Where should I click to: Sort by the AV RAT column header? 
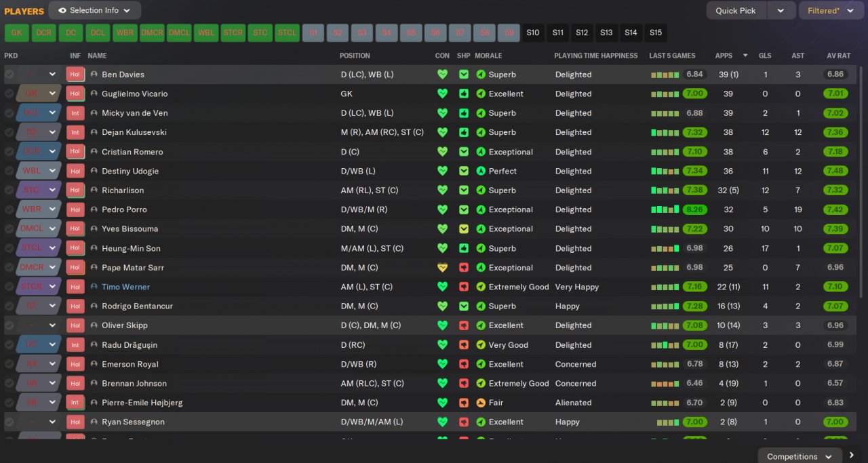[x=838, y=56]
